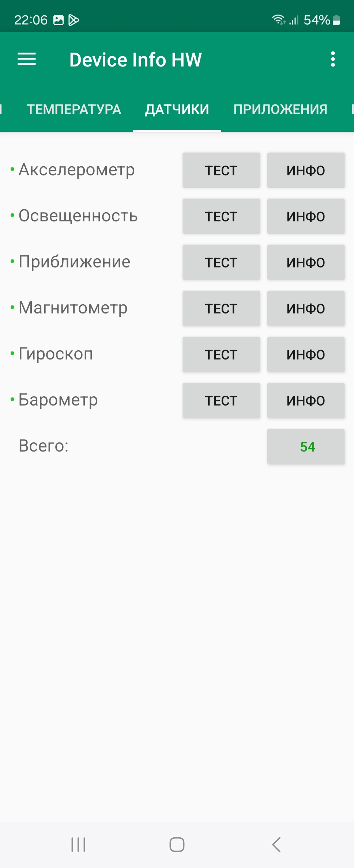This screenshot has height=868, width=354.
Task: Select the Датчики tab
Action: pyautogui.click(x=177, y=109)
